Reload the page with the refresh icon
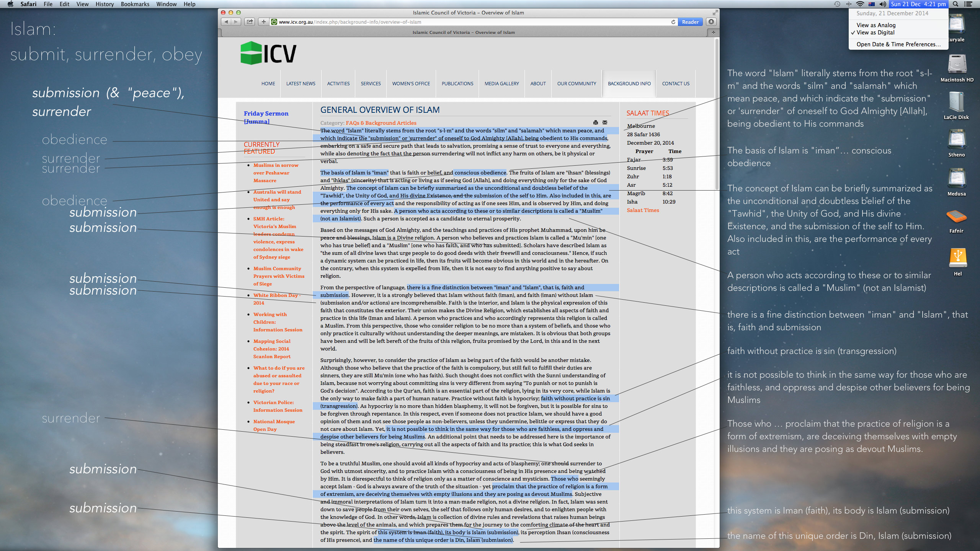 (673, 22)
